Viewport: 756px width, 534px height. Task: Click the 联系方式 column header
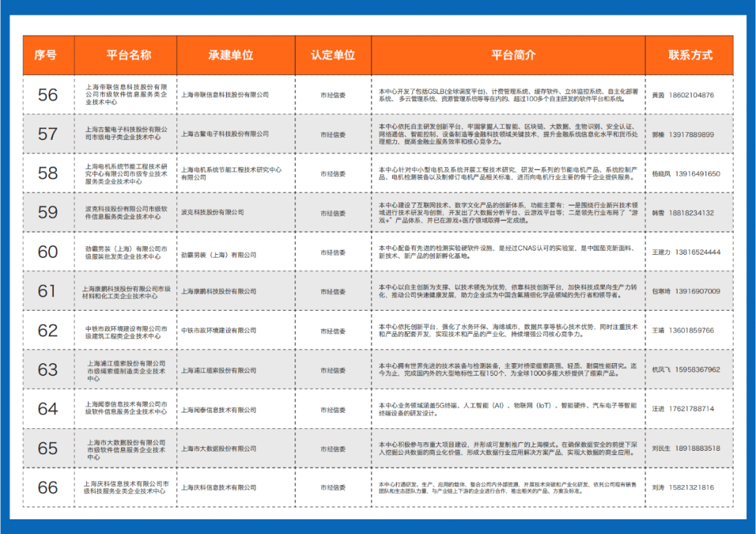tap(690, 55)
